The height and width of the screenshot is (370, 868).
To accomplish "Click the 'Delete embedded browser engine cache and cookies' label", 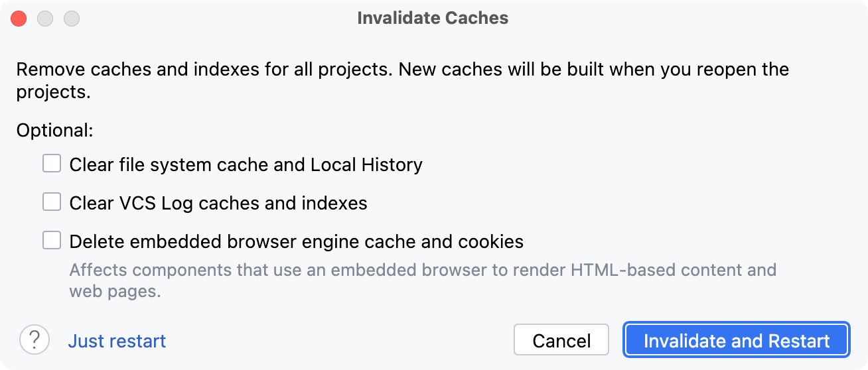I will pos(296,241).
